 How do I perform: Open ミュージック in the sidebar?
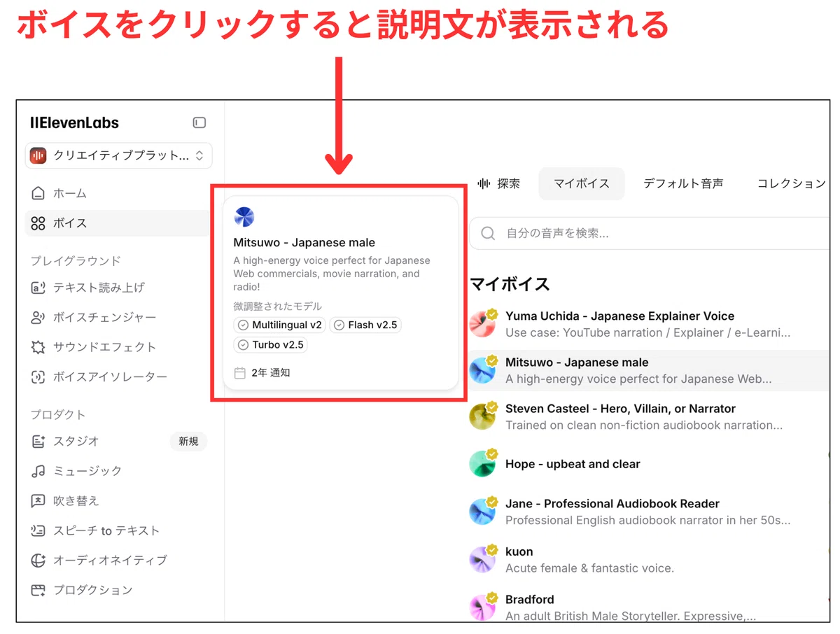(x=118, y=471)
